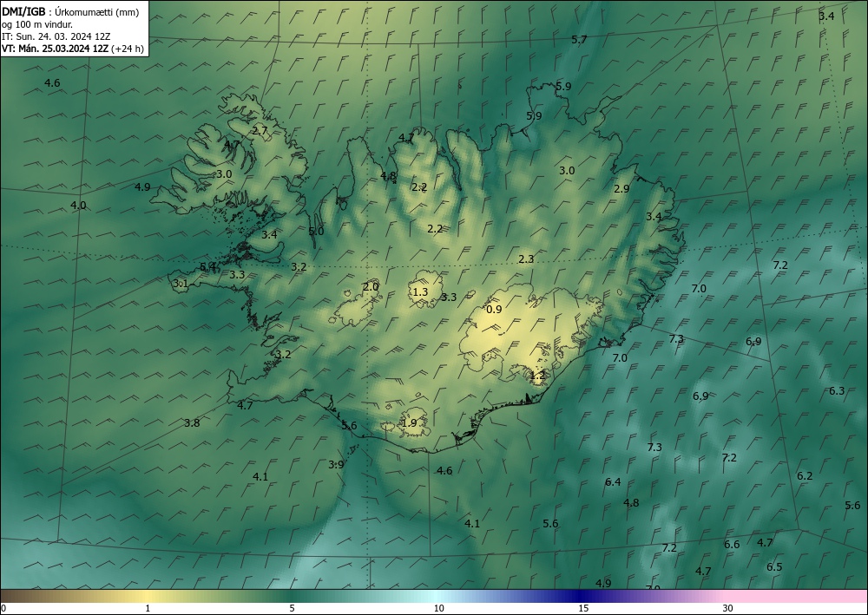Click the map value '2.3'

click(526, 258)
